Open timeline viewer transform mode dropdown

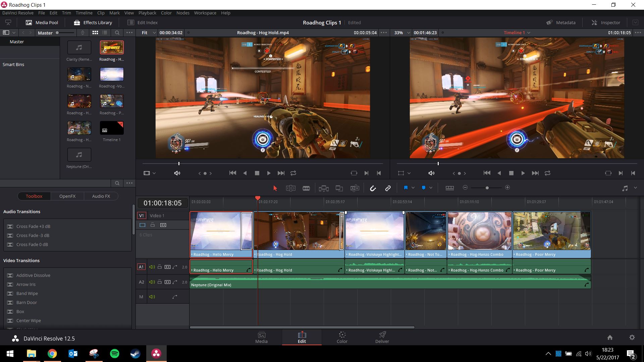pyautogui.click(x=409, y=173)
